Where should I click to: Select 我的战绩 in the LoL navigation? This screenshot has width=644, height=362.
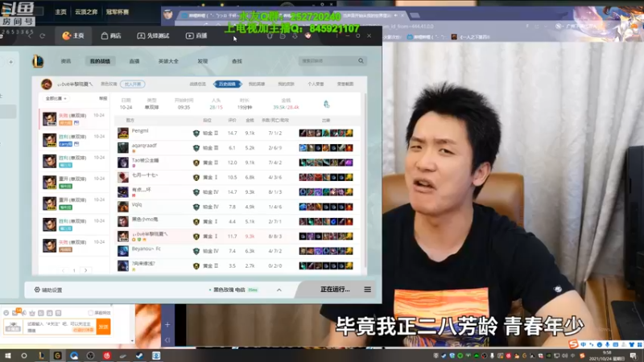point(100,61)
